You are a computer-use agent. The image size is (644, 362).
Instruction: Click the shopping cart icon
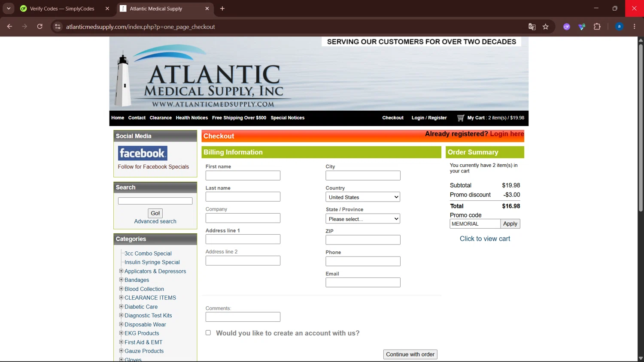point(461,118)
